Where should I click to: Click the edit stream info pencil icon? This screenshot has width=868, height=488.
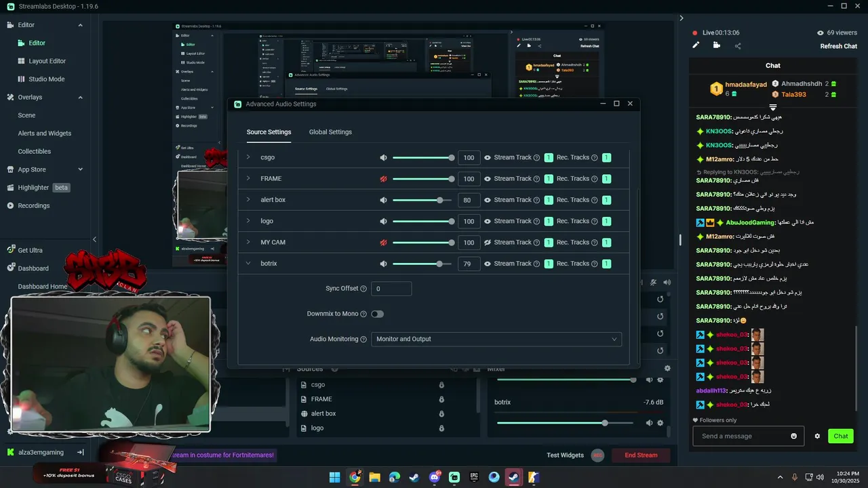click(696, 45)
